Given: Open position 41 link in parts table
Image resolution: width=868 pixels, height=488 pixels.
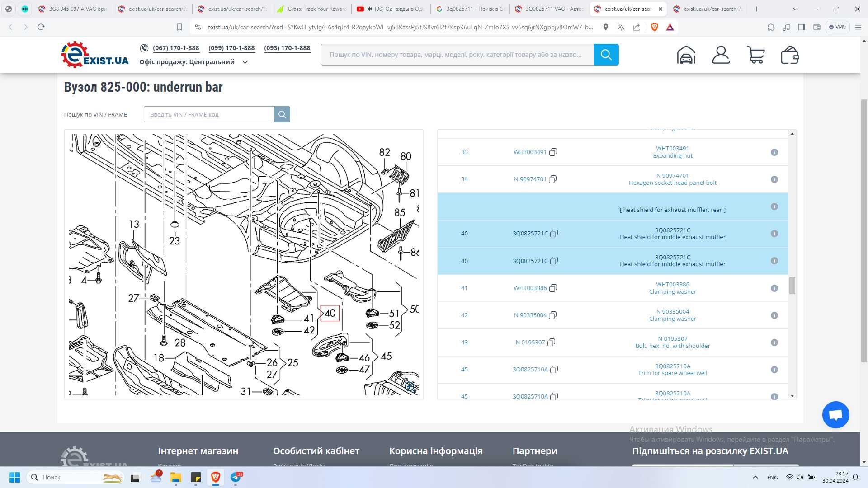Looking at the screenshot, I should (464, 288).
